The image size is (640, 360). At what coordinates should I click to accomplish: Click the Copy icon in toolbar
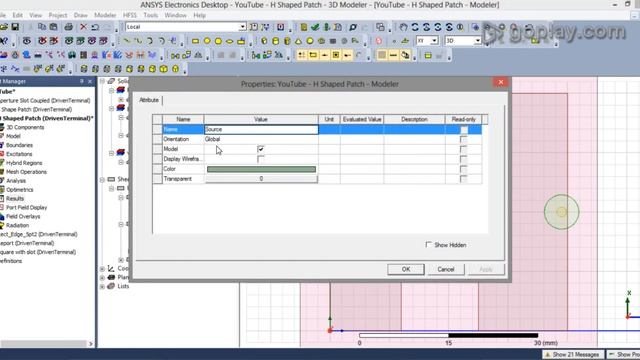(x=42, y=27)
